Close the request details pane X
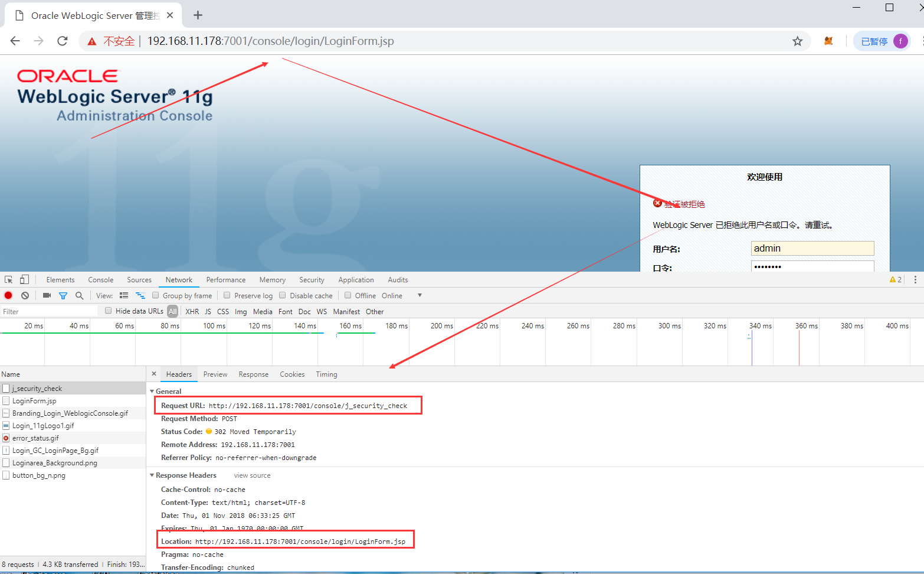The image size is (924, 574). click(154, 374)
